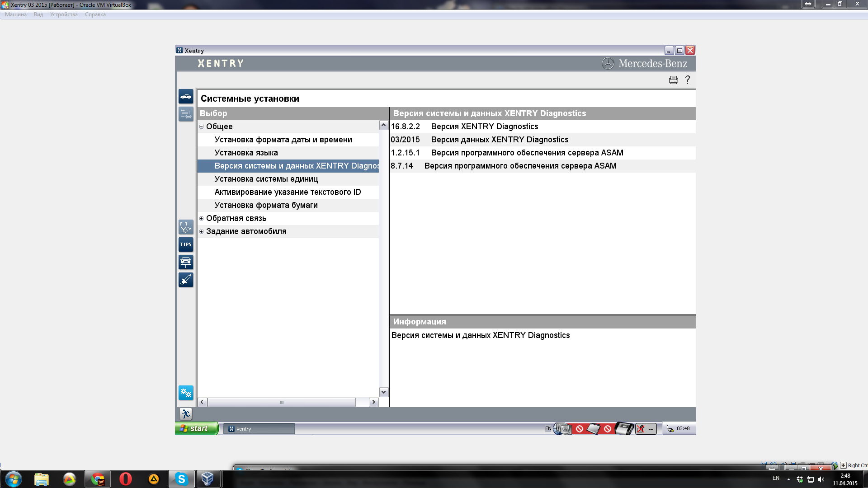Click VirtualBox Right Ctrl host key indicator
Screen dimensions: 868x488
[857, 465]
